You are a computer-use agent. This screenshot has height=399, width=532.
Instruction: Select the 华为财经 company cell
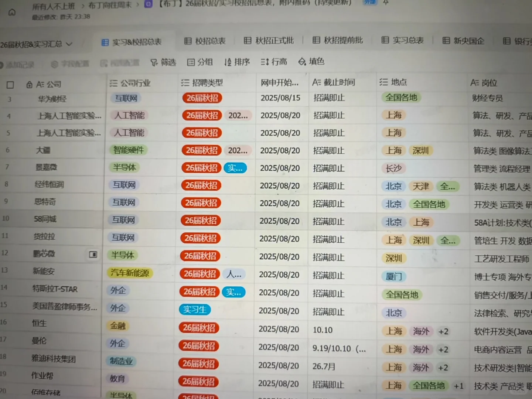[52, 99]
